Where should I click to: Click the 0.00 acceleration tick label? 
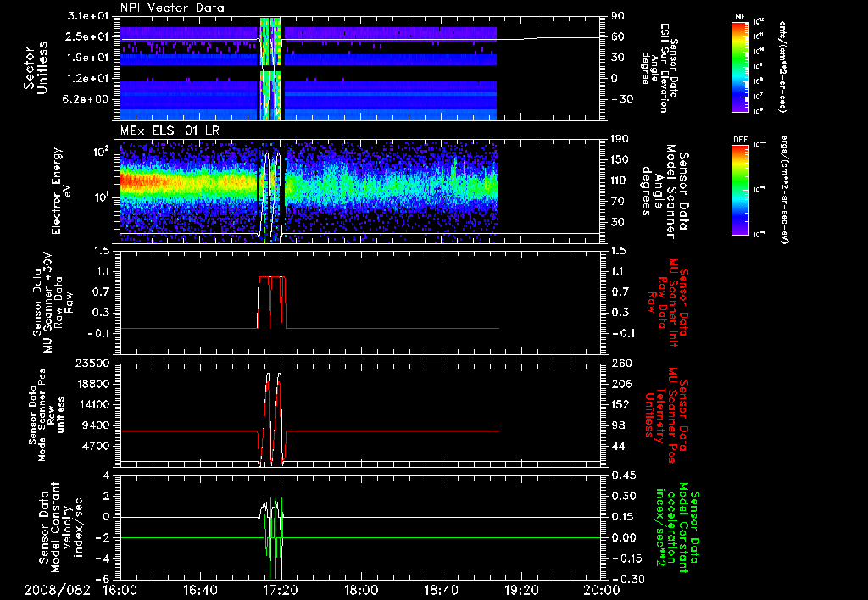(x=623, y=537)
